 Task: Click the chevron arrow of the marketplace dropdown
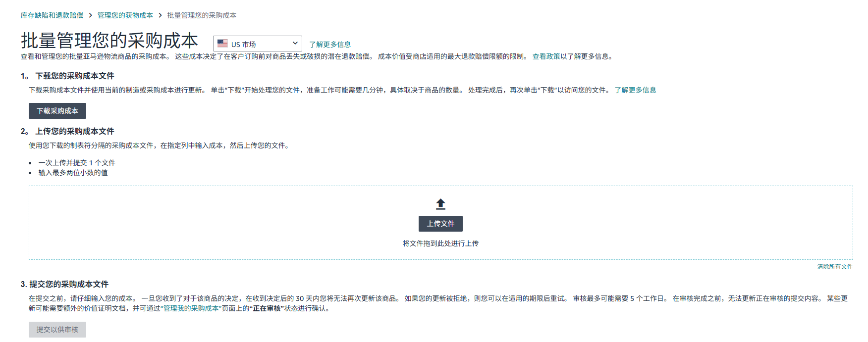pos(295,44)
